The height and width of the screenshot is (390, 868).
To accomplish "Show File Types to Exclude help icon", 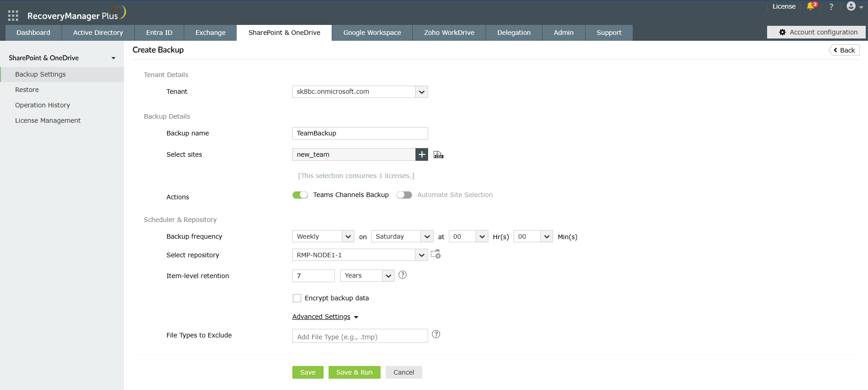I will point(436,334).
